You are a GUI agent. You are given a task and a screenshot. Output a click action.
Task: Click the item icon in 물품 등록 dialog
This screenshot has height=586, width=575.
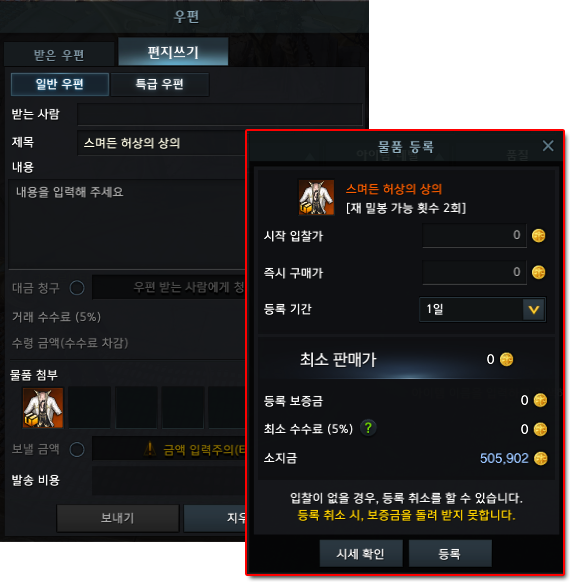click(316, 197)
